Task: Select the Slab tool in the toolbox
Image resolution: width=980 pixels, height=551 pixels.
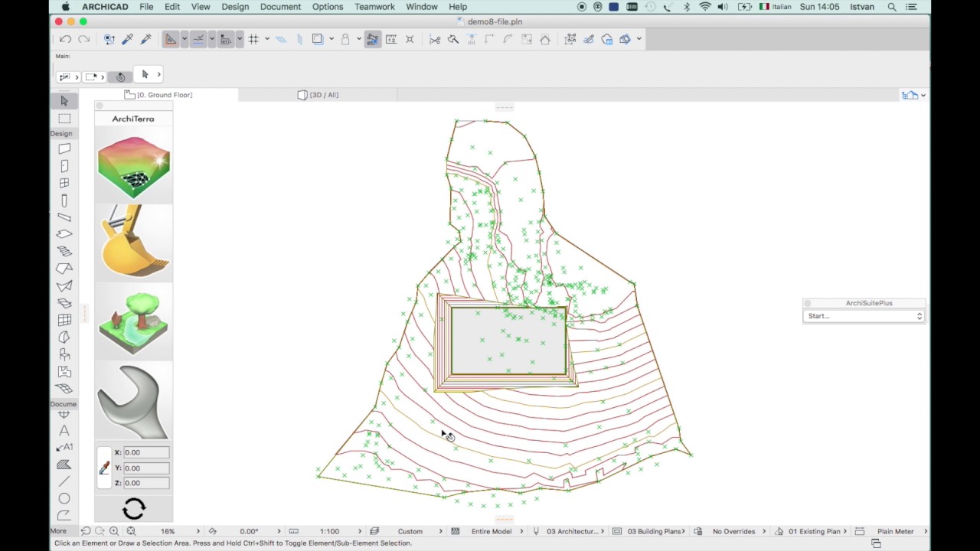Action: point(64,234)
